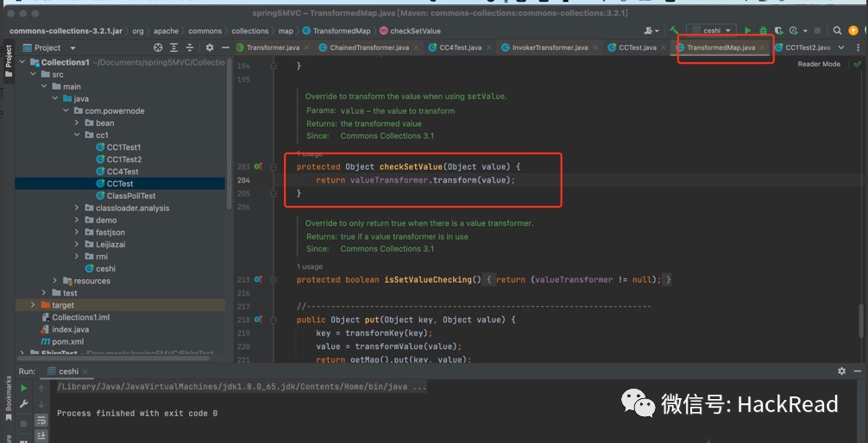Image resolution: width=868 pixels, height=443 pixels.
Task: Hide the Project panel with minus icon
Action: tap(224, 47)
